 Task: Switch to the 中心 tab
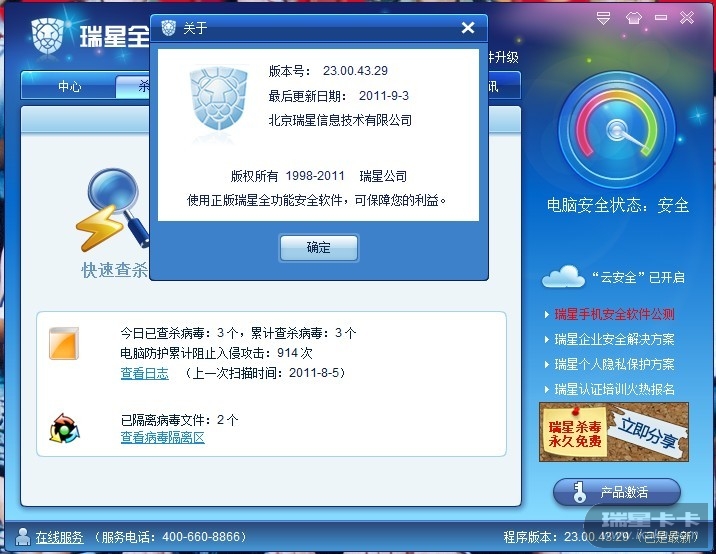click(69, 86)
